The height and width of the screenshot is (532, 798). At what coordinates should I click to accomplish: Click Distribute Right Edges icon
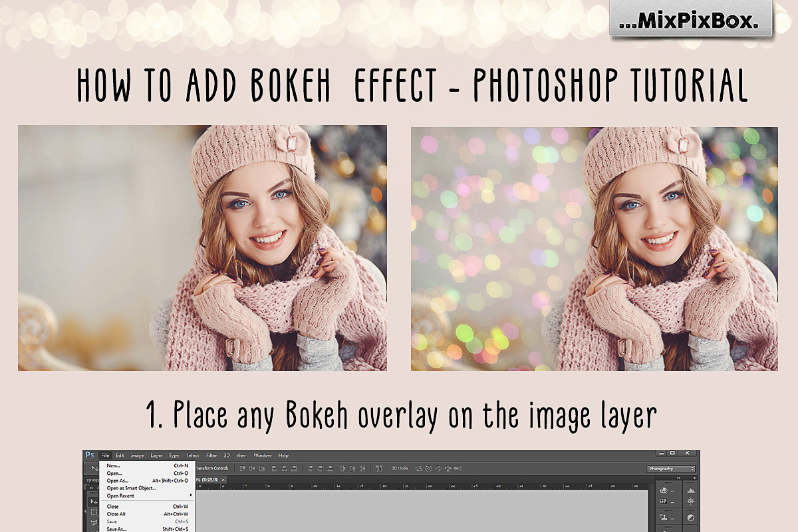(x=362, y=468)
